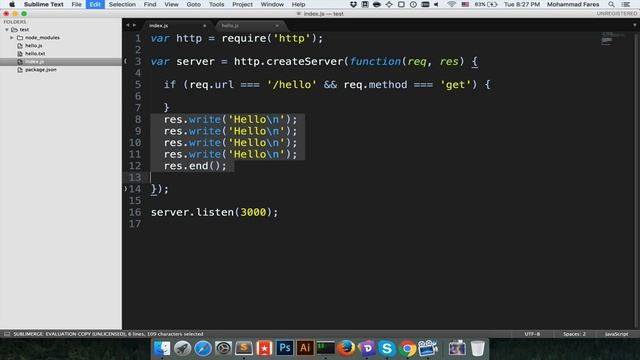Select the index.js tab
The height and width of the screenshot is (360, 640).
click(x=178, y=25)
